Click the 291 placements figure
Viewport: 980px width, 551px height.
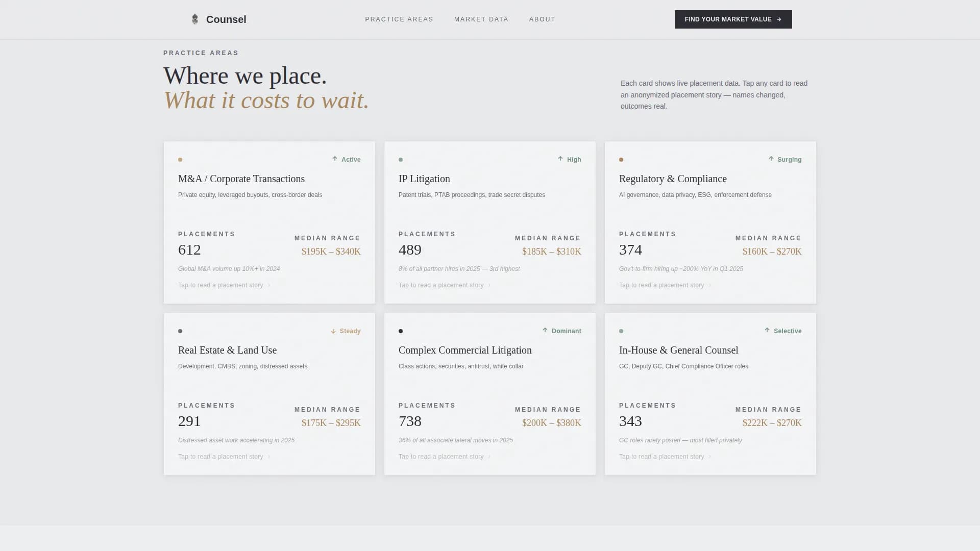point(189,421)
